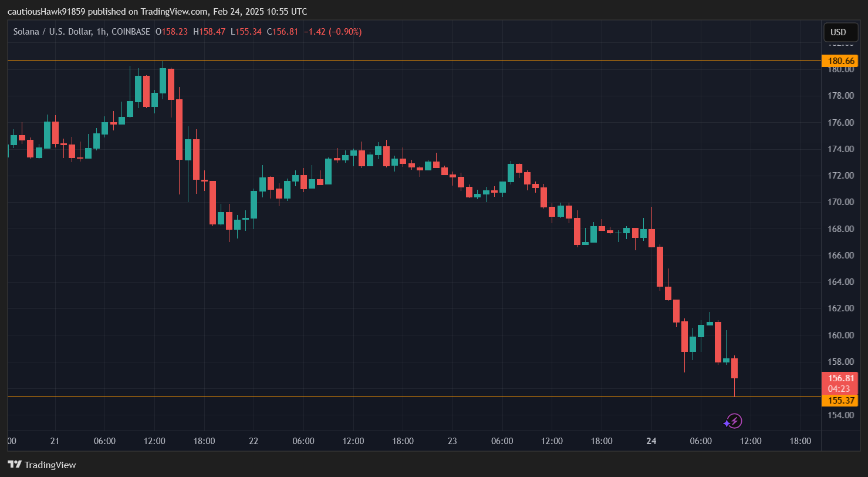Click the 160.00 level on price scale

[840, 335]
